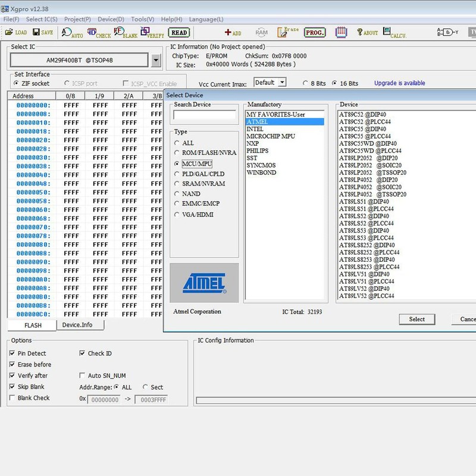The image size is (476, 476).
Task: Choose NAND device type
Action: [x=187, y=194]
